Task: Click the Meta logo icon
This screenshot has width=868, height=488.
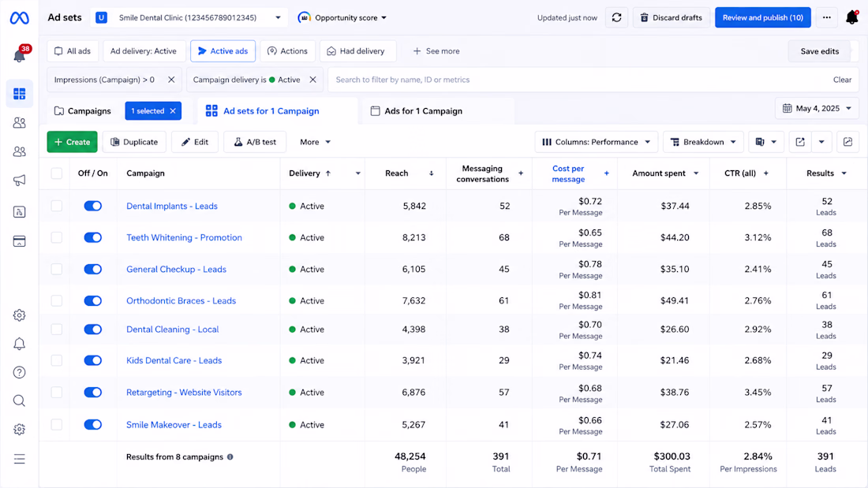Action: [x=20, y=17]
